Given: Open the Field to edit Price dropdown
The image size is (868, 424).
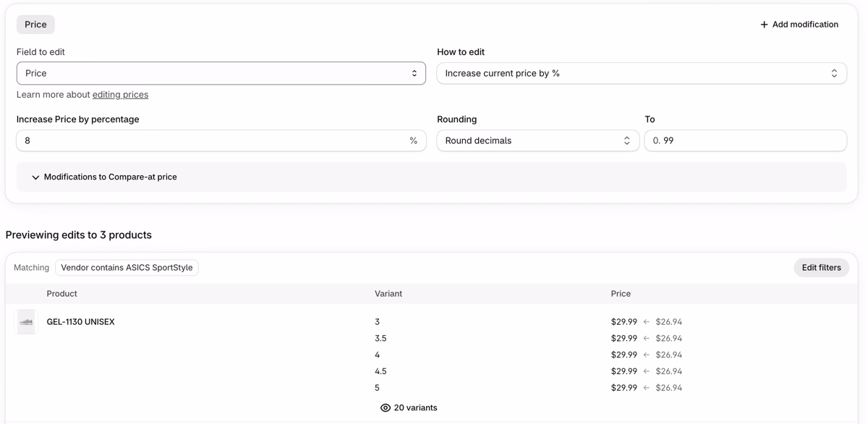Looking at the screenshot, I should pyautogui.click(x=221, y=73).
